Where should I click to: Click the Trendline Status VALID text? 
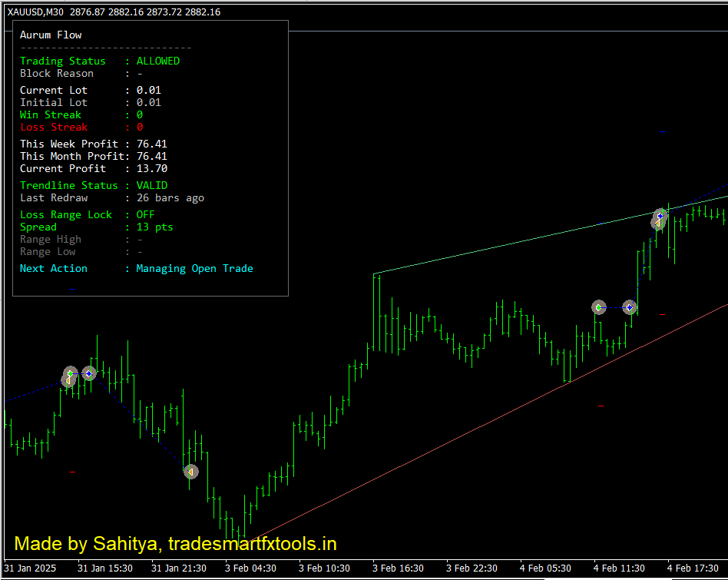(x=151, y=185)
